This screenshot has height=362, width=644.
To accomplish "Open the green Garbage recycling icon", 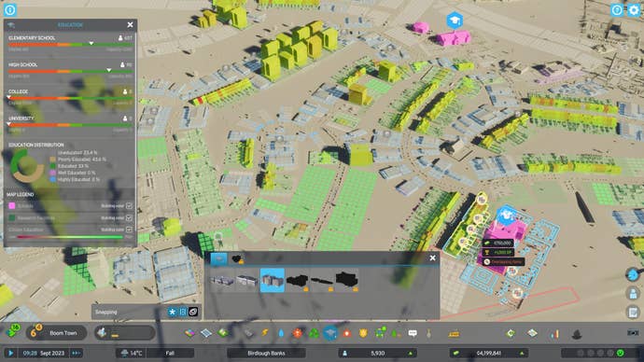I will click(x=314, y=333).
